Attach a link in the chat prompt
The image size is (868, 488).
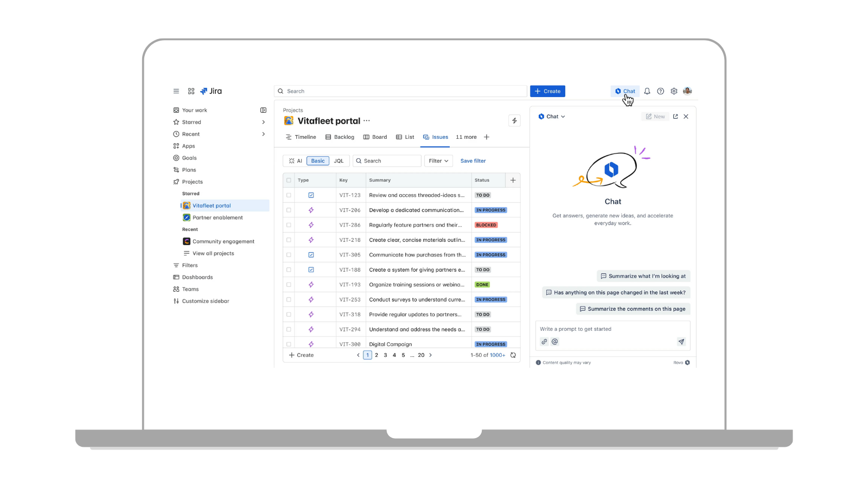click(544, 342)
